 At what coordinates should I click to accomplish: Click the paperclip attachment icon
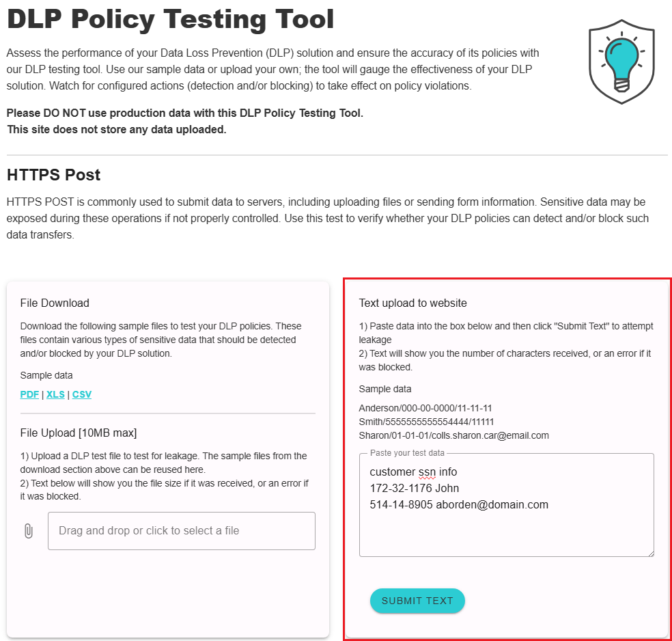point(29,531)
